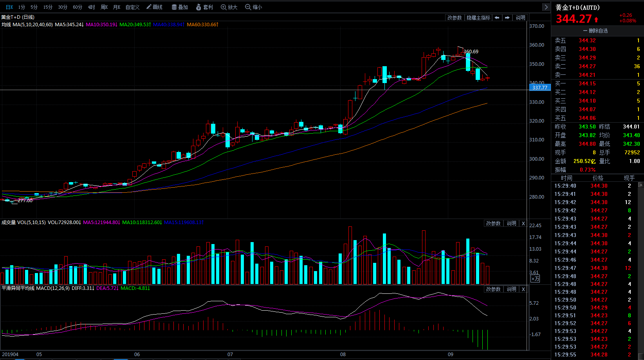Viewport: 644px width, 360px height.
Task: Click the MA10:350.19 indicator label
Action: coord(101,24)
